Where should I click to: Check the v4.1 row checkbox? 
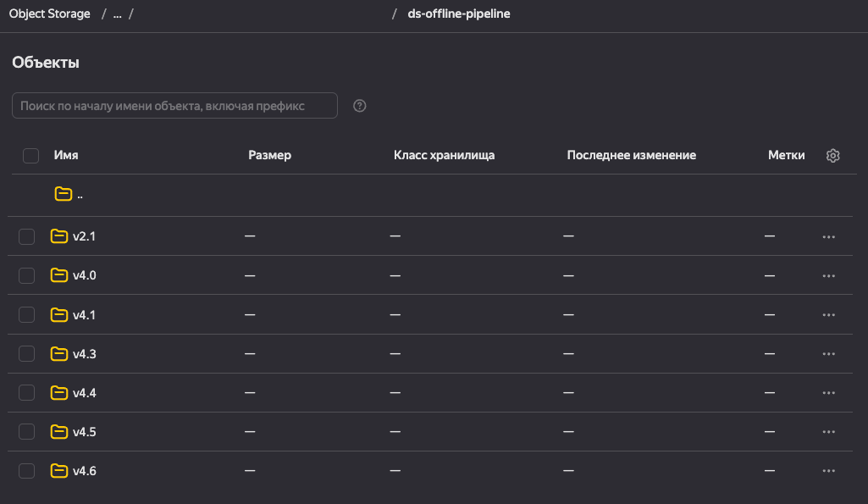coord(26,314)
